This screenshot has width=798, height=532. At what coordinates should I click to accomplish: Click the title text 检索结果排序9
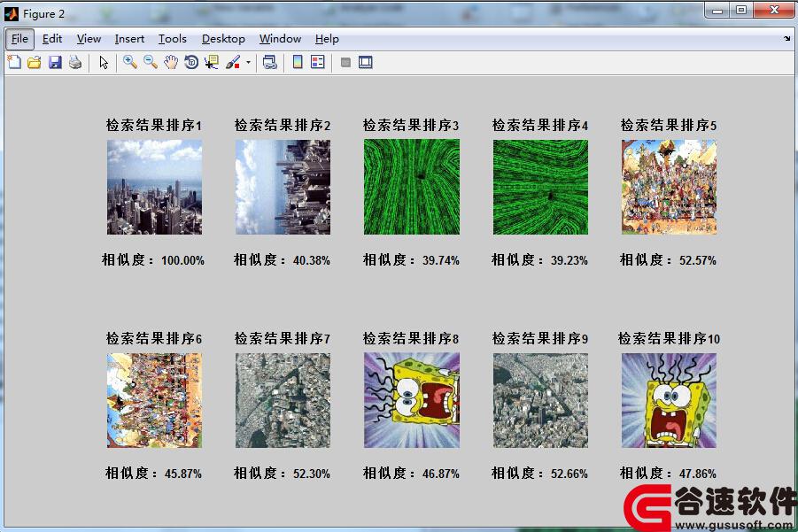(540, 339)
